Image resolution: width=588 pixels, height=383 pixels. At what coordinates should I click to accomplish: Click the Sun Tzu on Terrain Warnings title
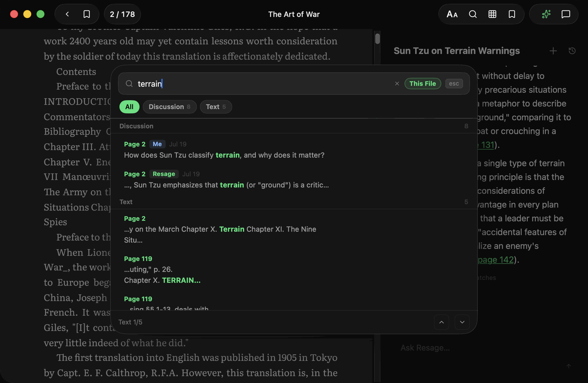point(457,51)
